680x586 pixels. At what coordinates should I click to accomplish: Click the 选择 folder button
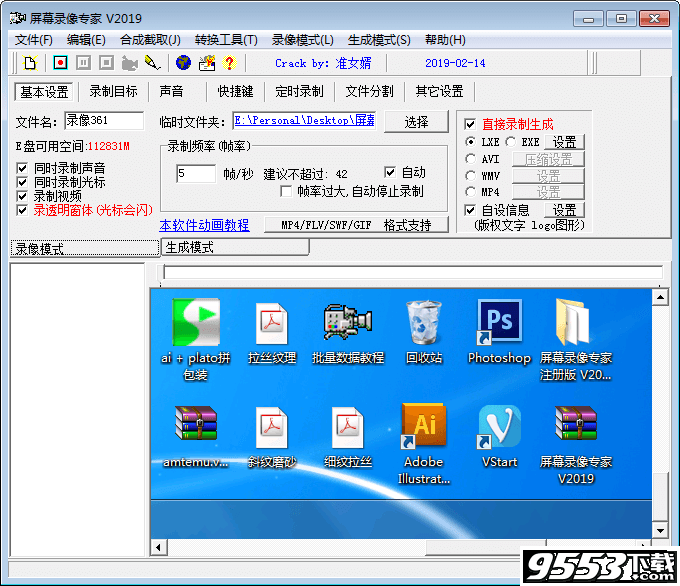(416, 122)
